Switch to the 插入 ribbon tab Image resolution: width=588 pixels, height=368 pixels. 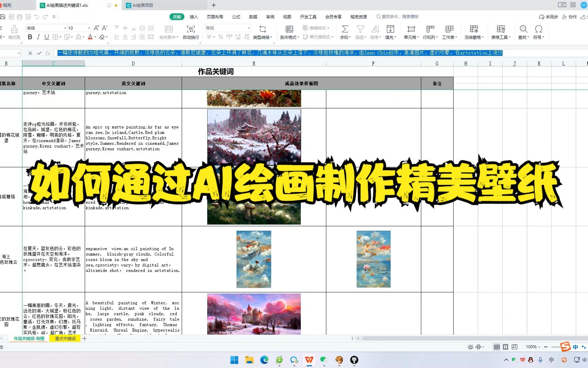(194, 16)
